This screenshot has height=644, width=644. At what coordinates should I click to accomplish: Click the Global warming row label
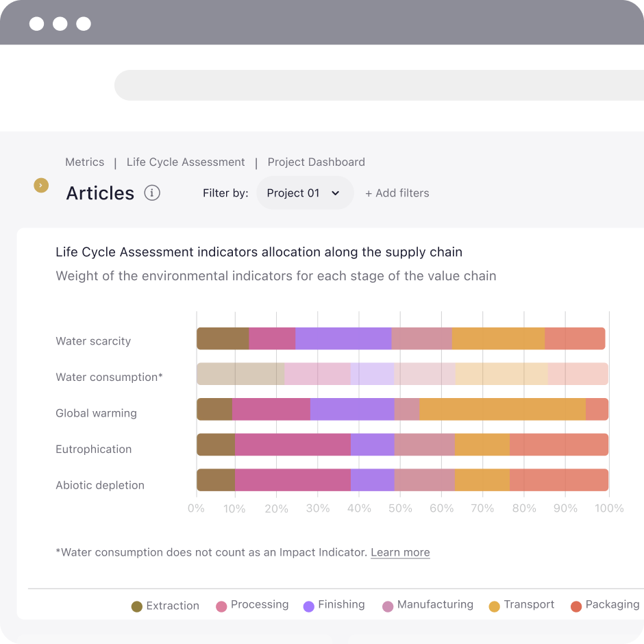pyautogui.click(x=96, y=413)
